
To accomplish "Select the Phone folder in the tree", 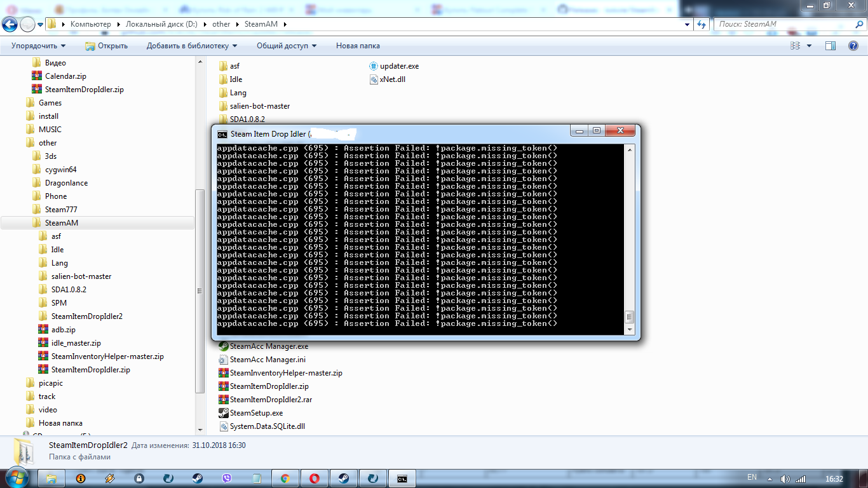I will 49,196.
